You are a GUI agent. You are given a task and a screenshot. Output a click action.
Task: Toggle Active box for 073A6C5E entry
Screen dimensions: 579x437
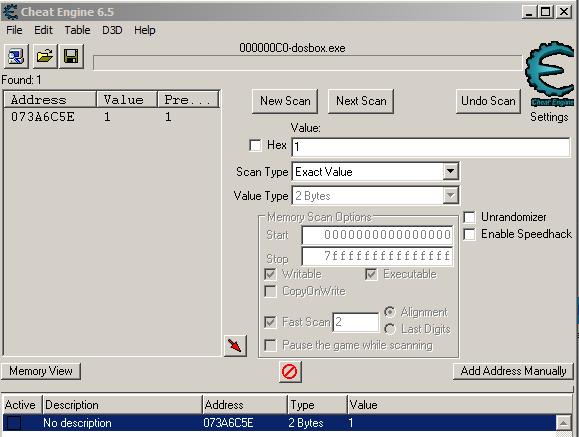click(x=14, y=423)
